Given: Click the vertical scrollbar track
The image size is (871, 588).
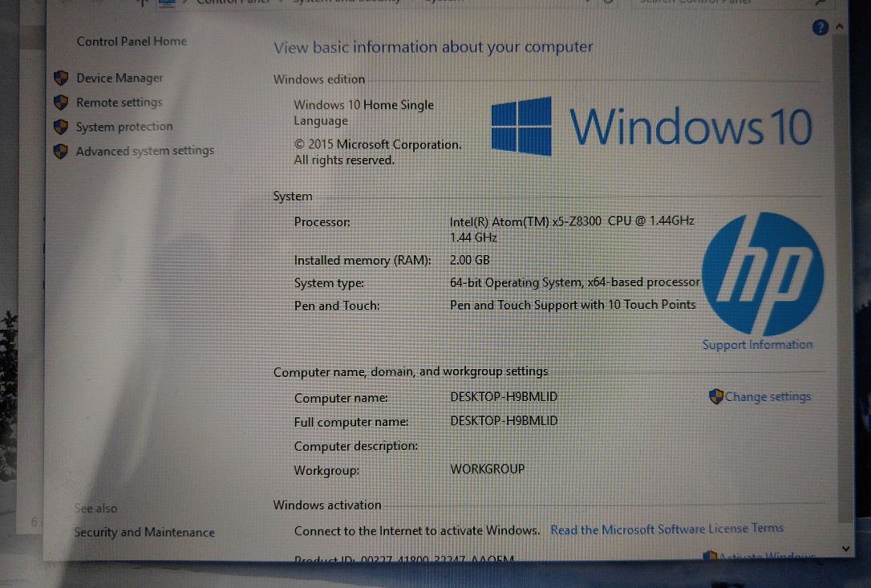Looking at the screenshot, I should click(844, 278).
